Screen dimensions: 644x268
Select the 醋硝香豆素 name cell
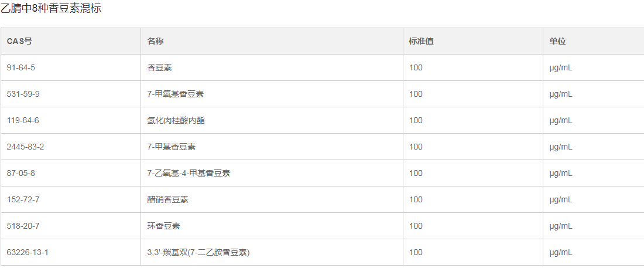coord(167,199)
